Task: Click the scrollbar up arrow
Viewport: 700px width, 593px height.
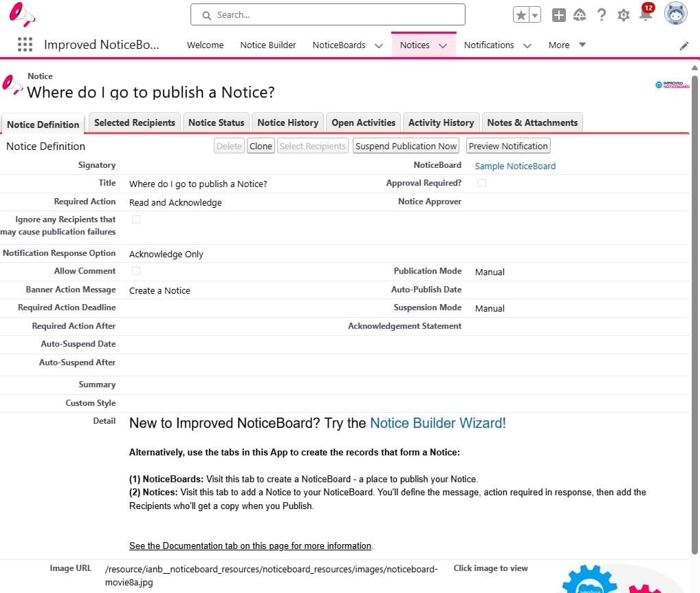Action: click(x=694, y=68)
